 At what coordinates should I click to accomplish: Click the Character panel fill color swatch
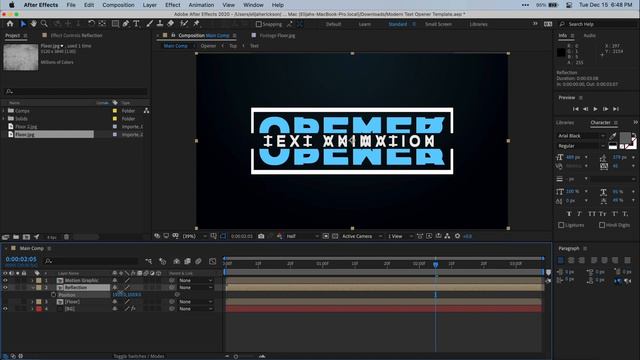click(x=625, y=138)
